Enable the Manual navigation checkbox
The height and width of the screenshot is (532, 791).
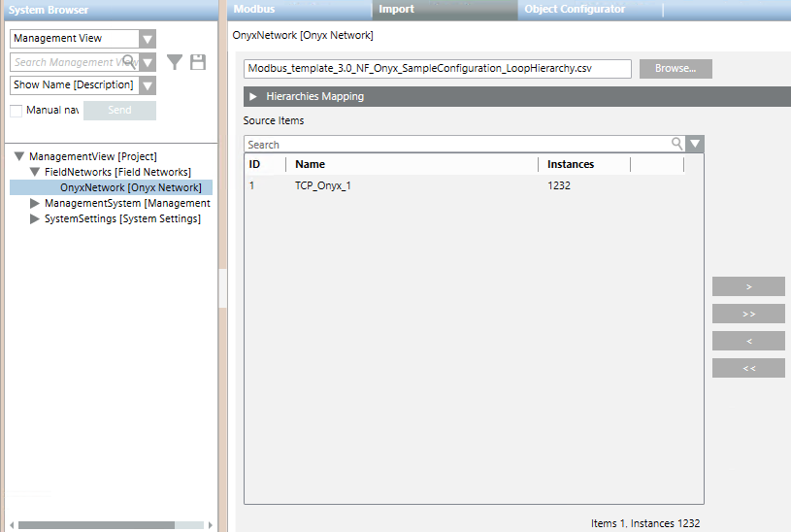16,111
